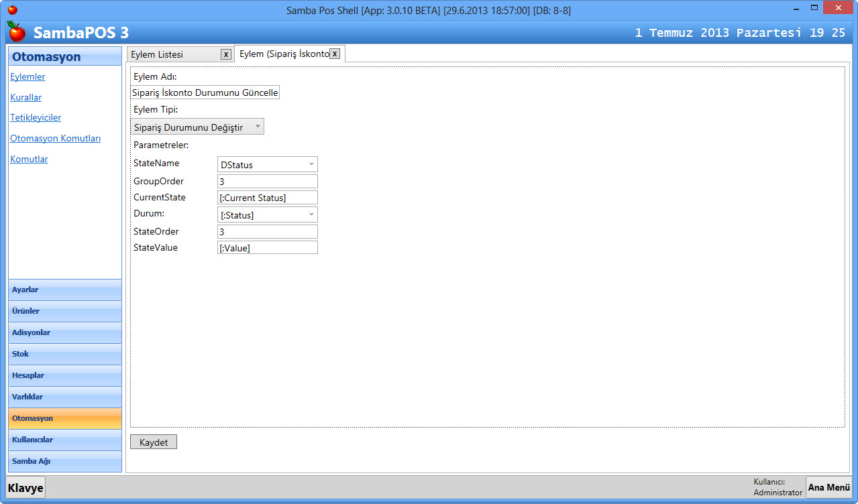Open the Tetikleyiciler link

click(36, 117)
